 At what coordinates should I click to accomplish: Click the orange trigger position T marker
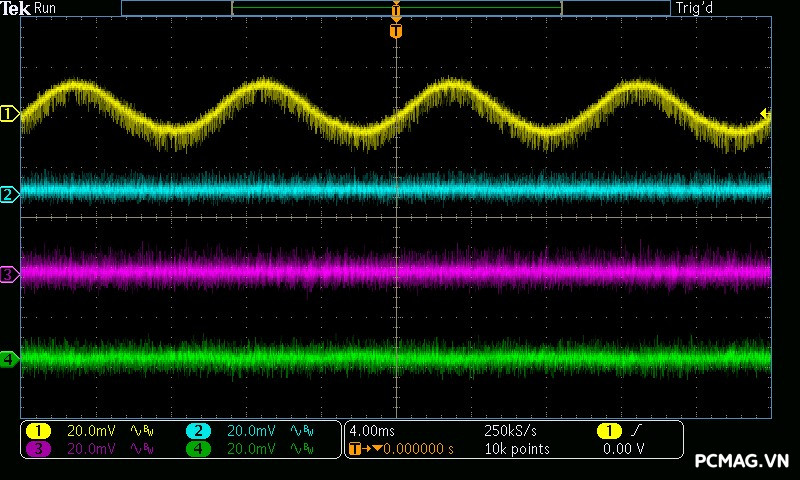coord(396,31)
